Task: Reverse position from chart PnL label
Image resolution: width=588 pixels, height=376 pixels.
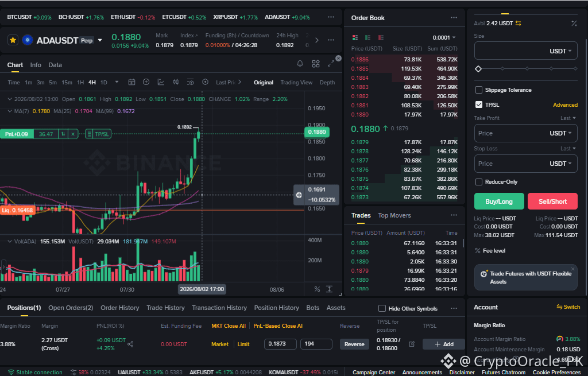Action: pos(63,134)
